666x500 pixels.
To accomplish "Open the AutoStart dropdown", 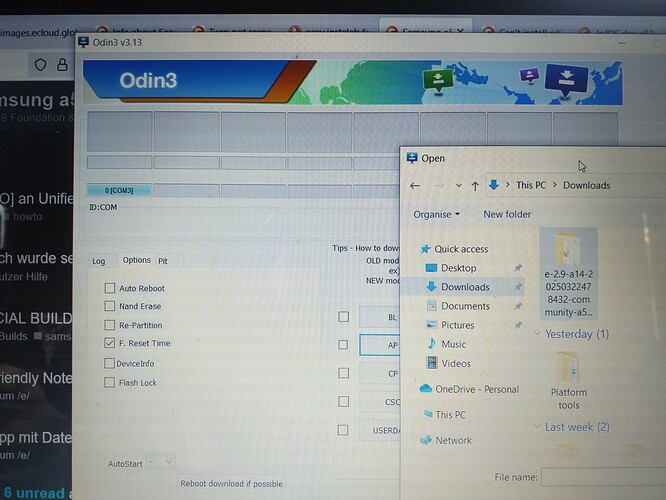I will click(161, 462).
